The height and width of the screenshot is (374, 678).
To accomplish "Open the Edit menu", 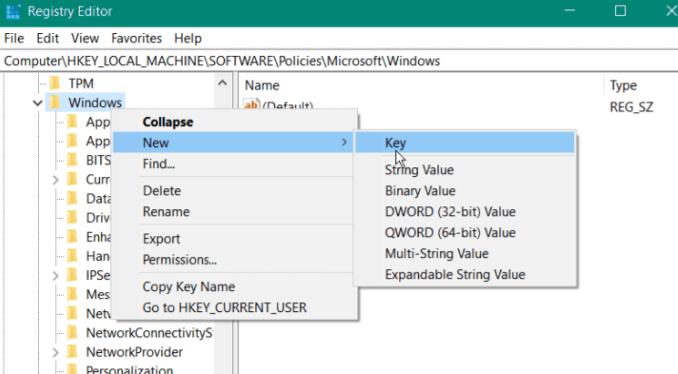I will [48, 38].
